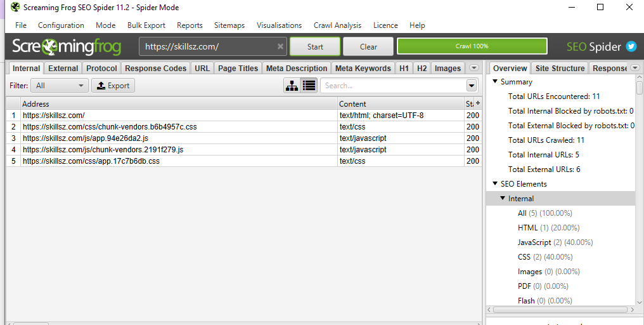Clear the URL field with the x icon
The height and width of the screenshot is (325, 644).
[281, 46]
